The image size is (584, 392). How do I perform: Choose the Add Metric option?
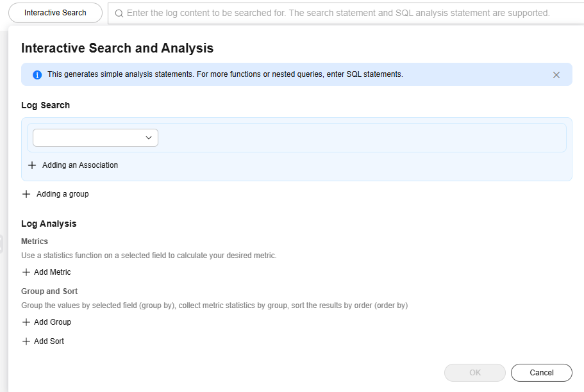(53, 272)
